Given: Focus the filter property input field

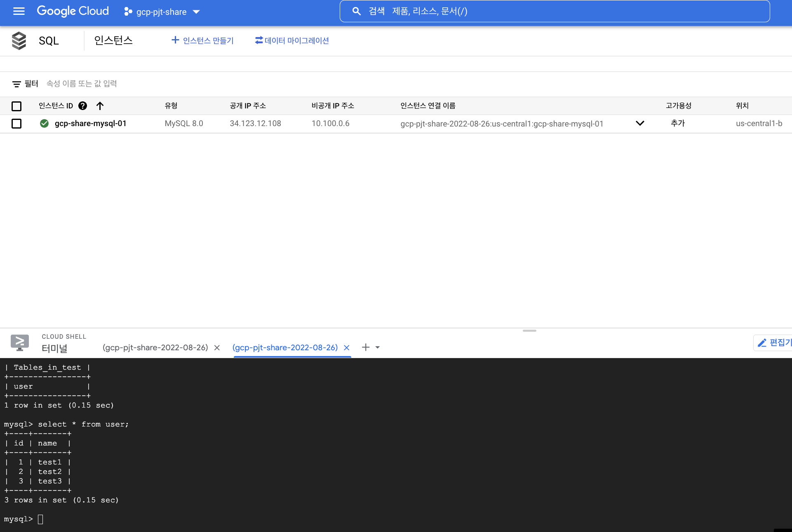Looking at the screenshot, I should [x=82, y=84].
